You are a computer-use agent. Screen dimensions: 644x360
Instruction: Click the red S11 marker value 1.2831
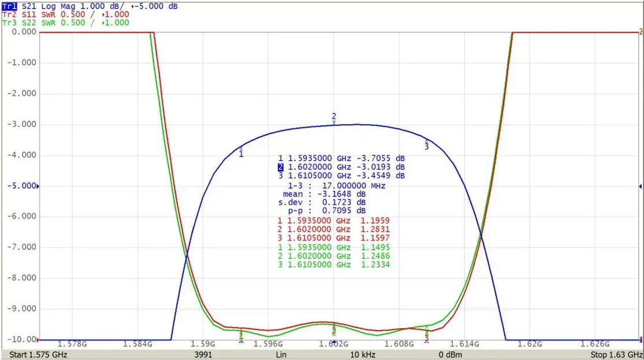tap(375, 229)
